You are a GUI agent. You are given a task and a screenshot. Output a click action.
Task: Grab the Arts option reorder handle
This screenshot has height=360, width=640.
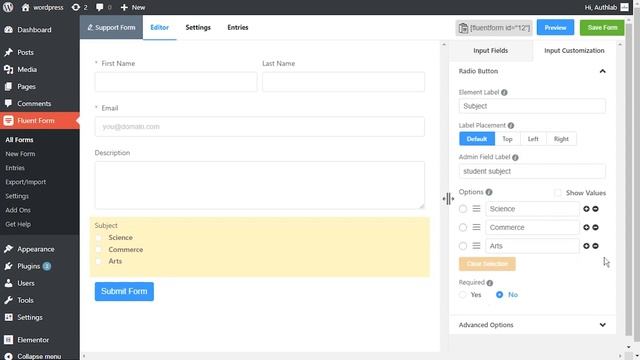476,246
